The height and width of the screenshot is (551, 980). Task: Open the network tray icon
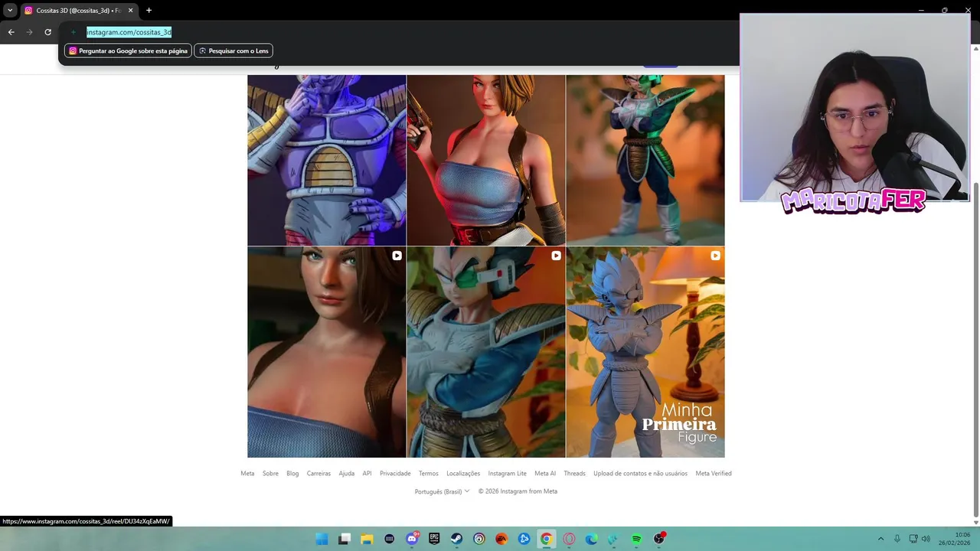click(913, 539)
